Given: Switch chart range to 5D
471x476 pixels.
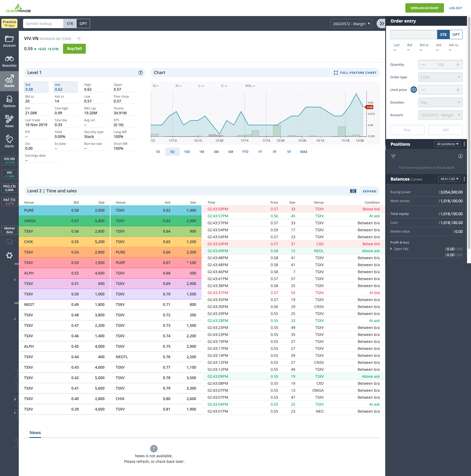Looking at the screenshot, I should (x=172, y=152).
